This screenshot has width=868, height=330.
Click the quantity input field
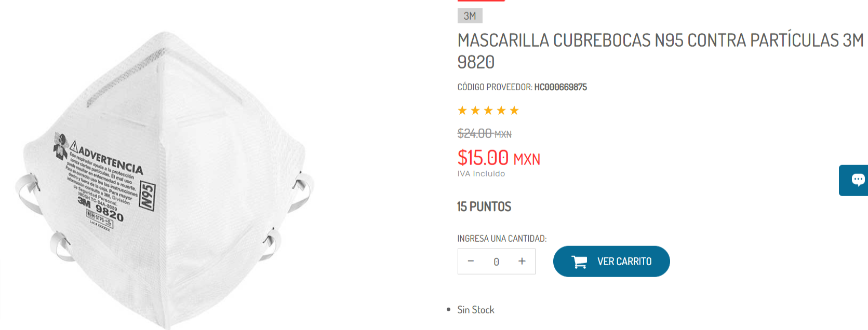tap(496, 262)
